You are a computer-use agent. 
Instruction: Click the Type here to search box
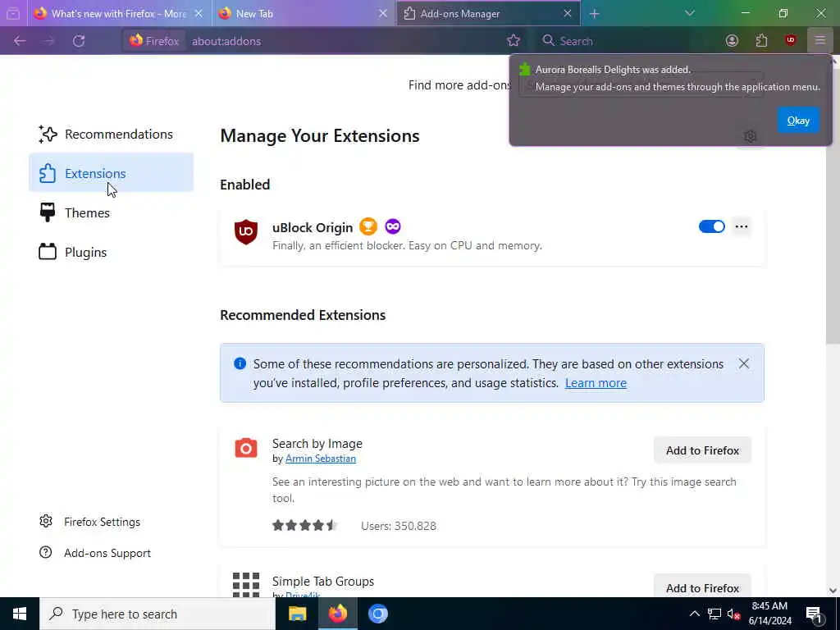pyautogui.click(x=157, y=614)
